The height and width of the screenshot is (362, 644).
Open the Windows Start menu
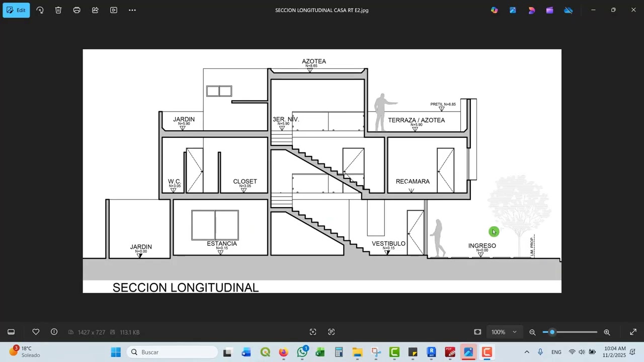[116, 352]
